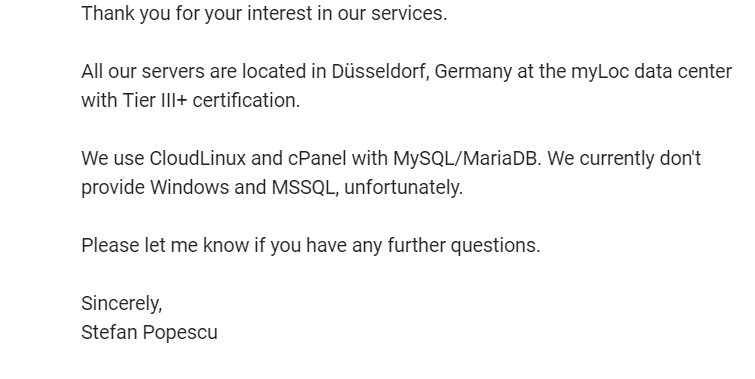Viewport: 755px width, 379px height.
Task: Click the MySQL/MariaDB text
Action: pos(467,158)
